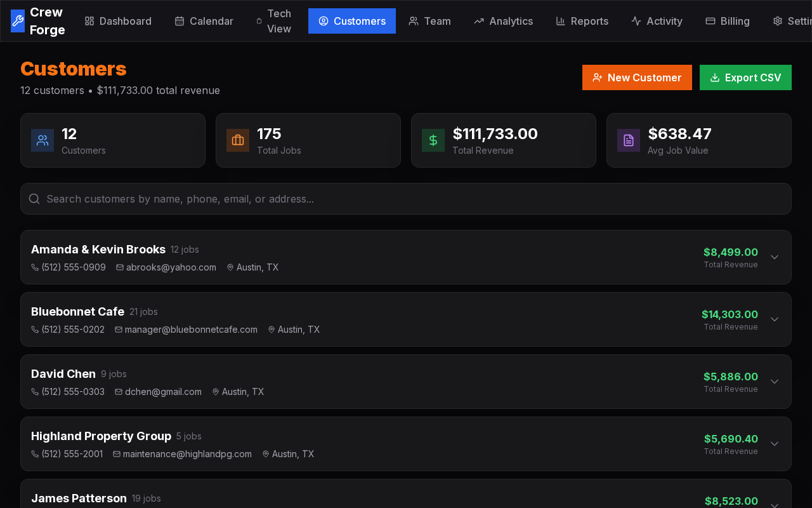The height and width of the screenshot is (508, 812).
Task: Click email abrooks@yahoo.com
Action: pos(171,267)
